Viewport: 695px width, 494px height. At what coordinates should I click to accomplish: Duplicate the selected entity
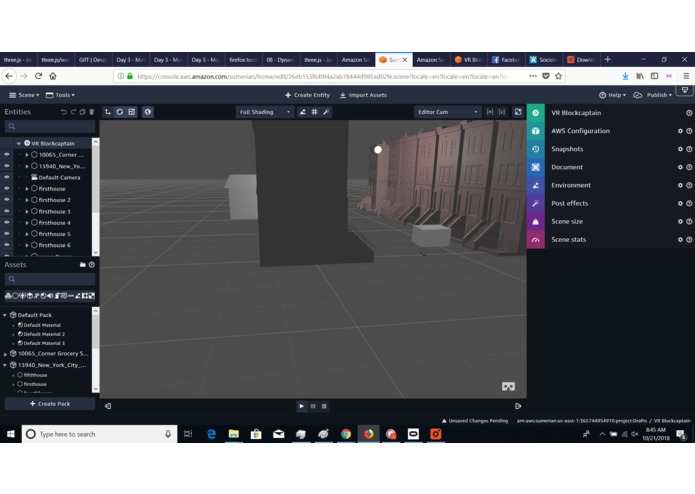pos(82,112)
